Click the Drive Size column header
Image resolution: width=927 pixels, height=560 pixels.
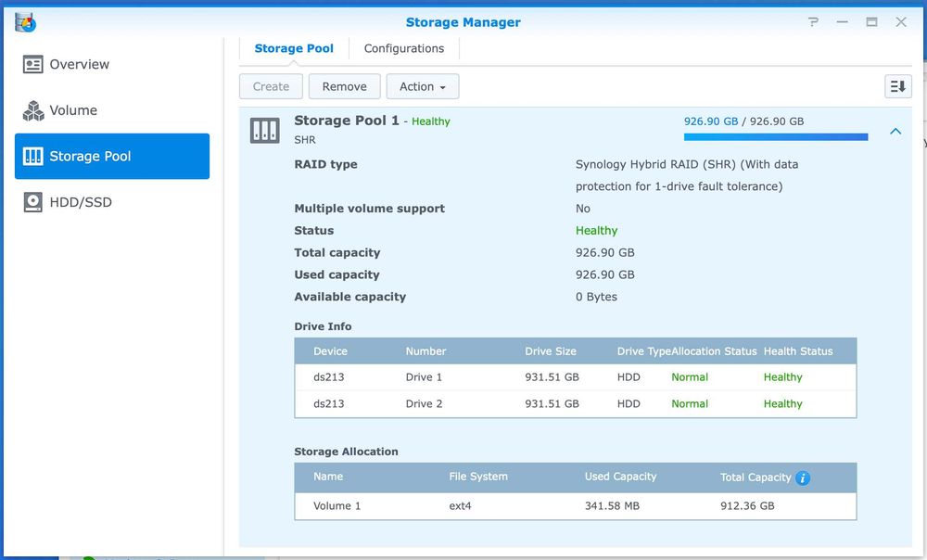click(x=551, y=351)
